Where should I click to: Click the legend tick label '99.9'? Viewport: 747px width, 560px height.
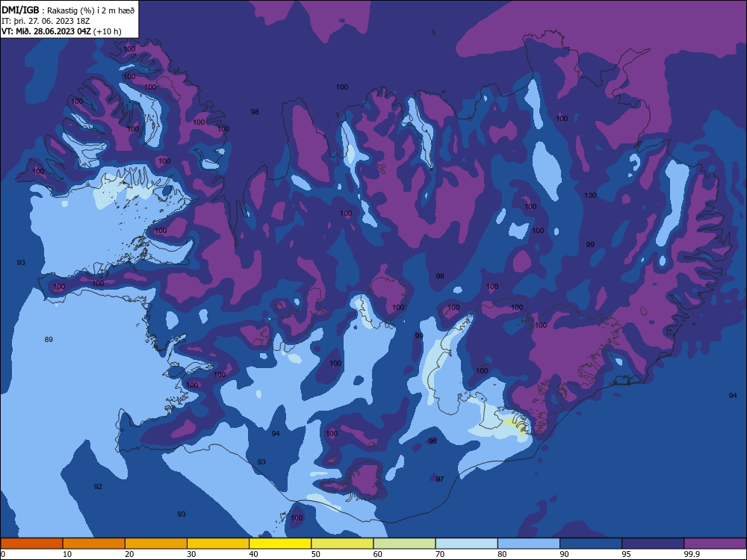click(692, 554)
